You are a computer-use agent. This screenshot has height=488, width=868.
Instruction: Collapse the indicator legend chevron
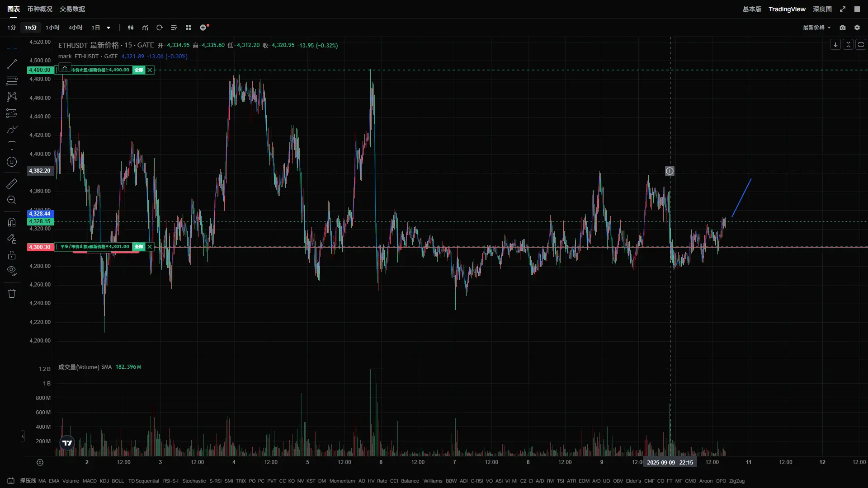(x=65, y=67)
